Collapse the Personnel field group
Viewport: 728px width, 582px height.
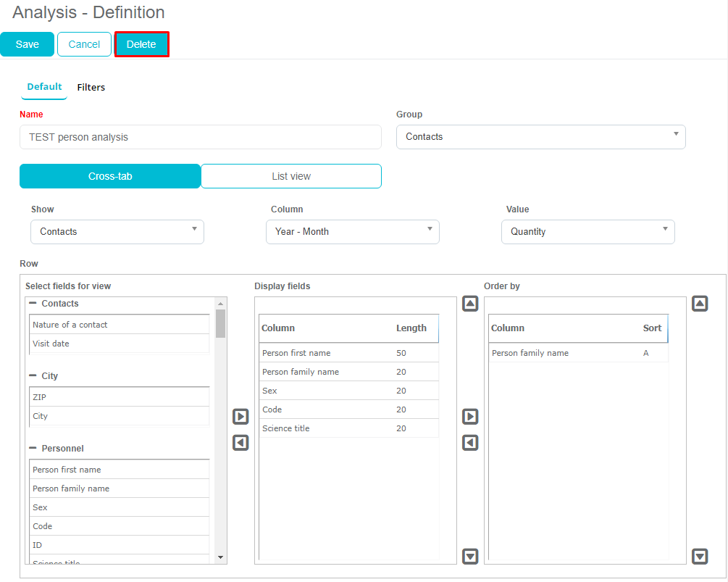[33, 449]
